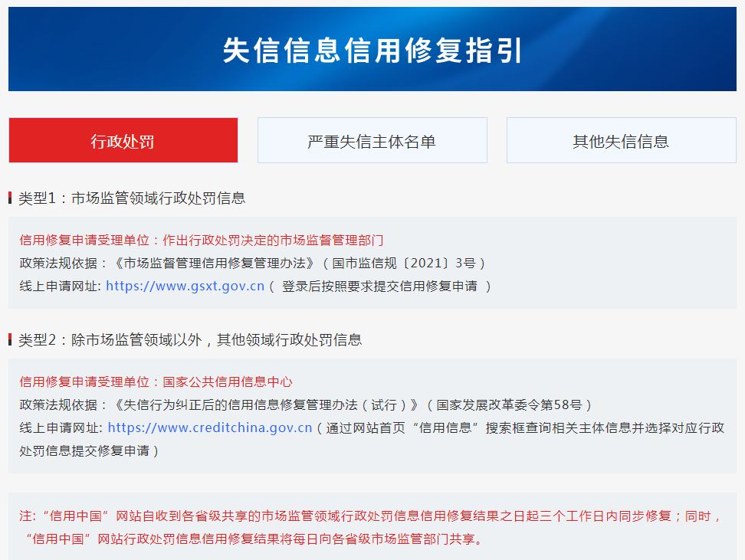Click the 失信信息信用修复指引 banner title
The width and height of the screenshot is (745, 560).
(x=372, y=51)
